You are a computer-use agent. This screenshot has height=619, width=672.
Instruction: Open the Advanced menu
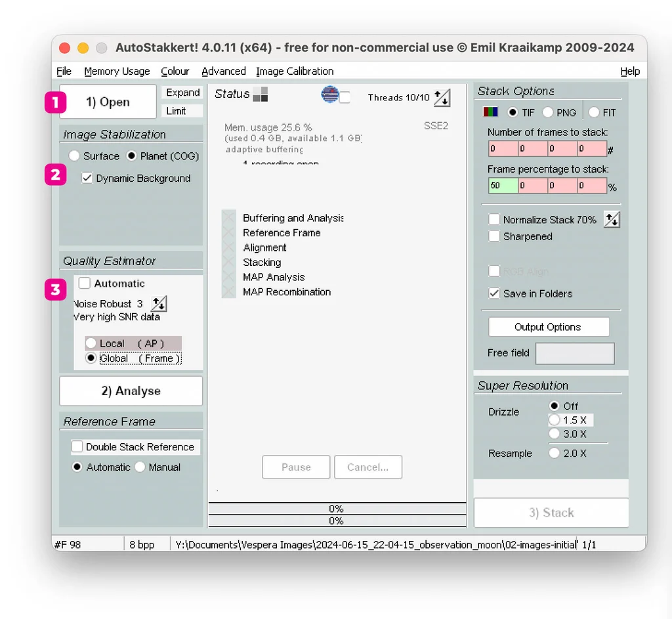pyautogui.click(x=224, y=71)
